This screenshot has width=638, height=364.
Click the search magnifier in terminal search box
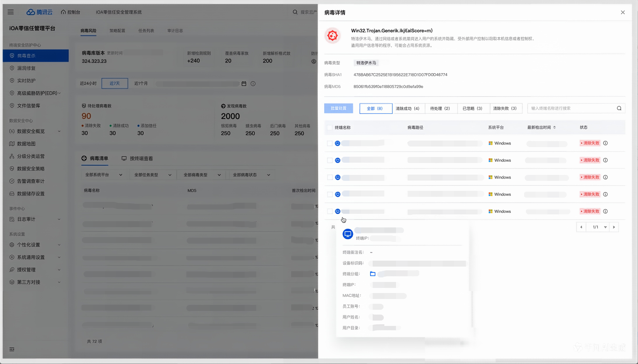[619, 108]
